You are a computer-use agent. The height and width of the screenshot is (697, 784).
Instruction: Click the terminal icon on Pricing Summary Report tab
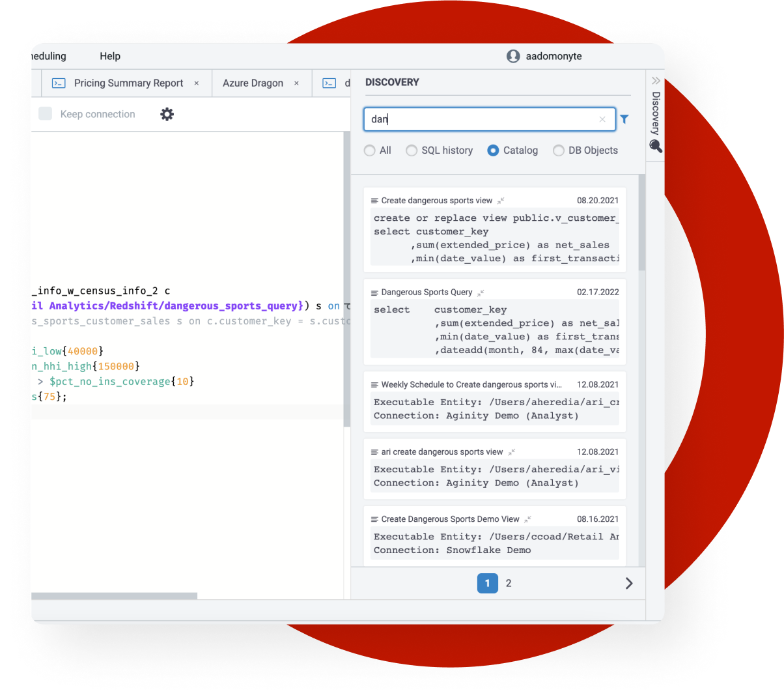pyautogui.click(x=59, y=83)
